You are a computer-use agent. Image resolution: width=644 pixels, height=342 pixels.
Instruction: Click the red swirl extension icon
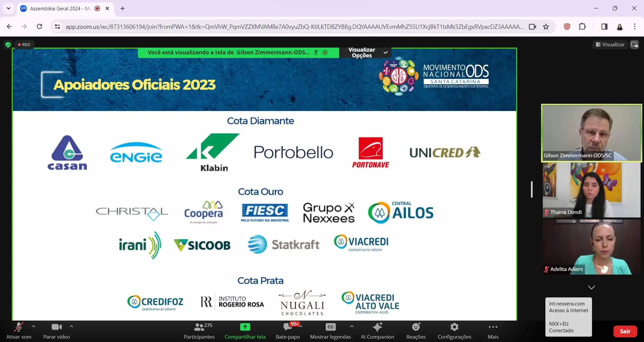click(567, 26)
